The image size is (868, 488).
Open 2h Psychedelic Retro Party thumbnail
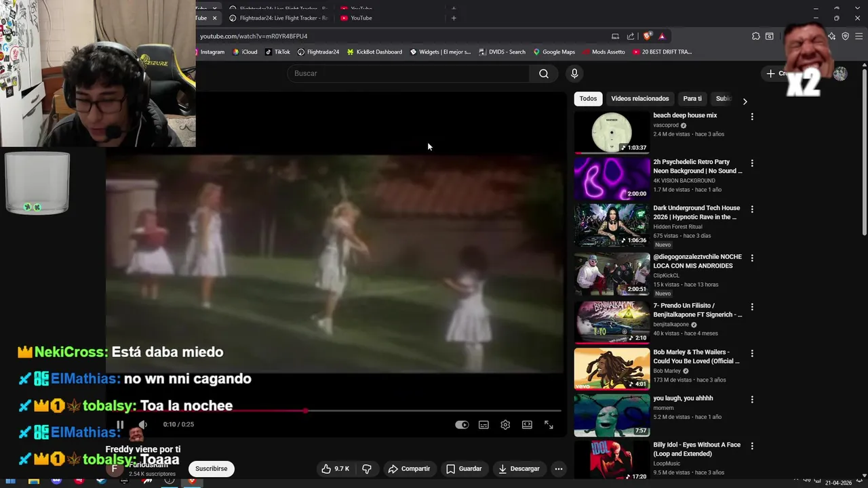pos(612,179)
